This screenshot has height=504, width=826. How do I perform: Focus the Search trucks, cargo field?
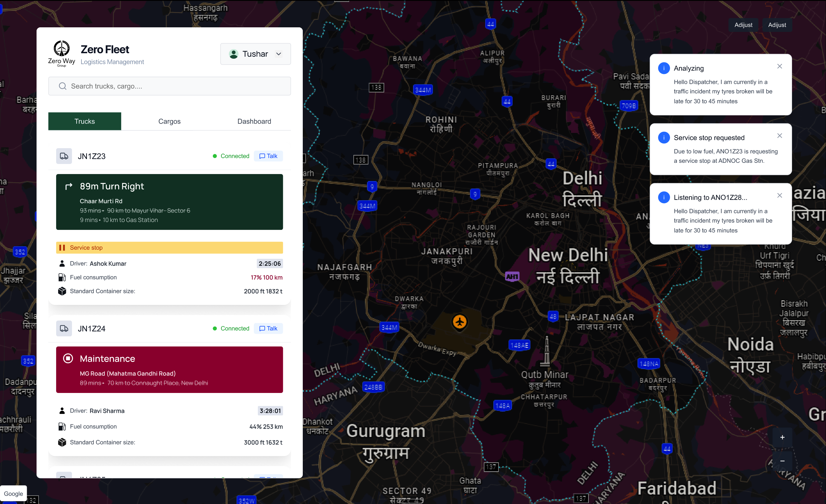pyautogui.click(x=170, y=86)
